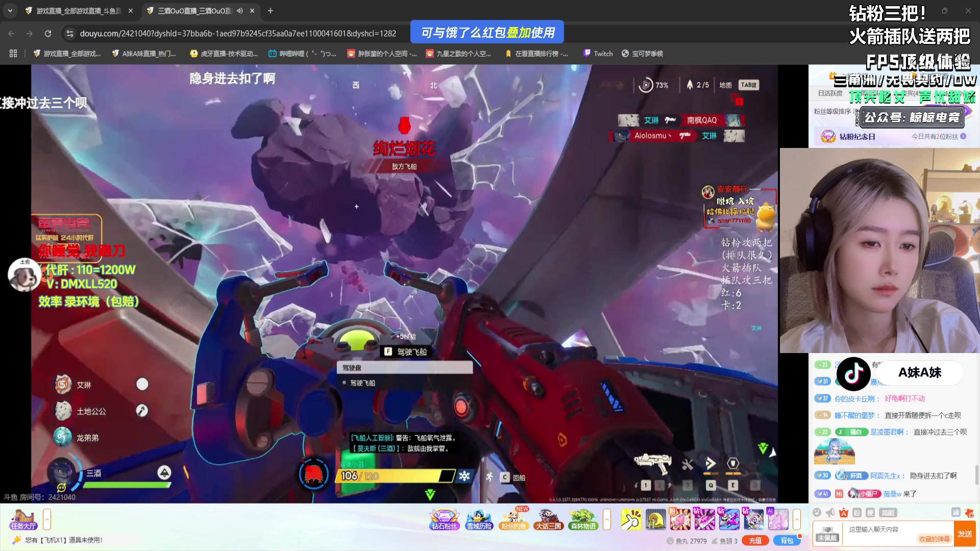Open user 阿震先生x in chat
This screenshot has width=980, height=551.
click(885, 475)
